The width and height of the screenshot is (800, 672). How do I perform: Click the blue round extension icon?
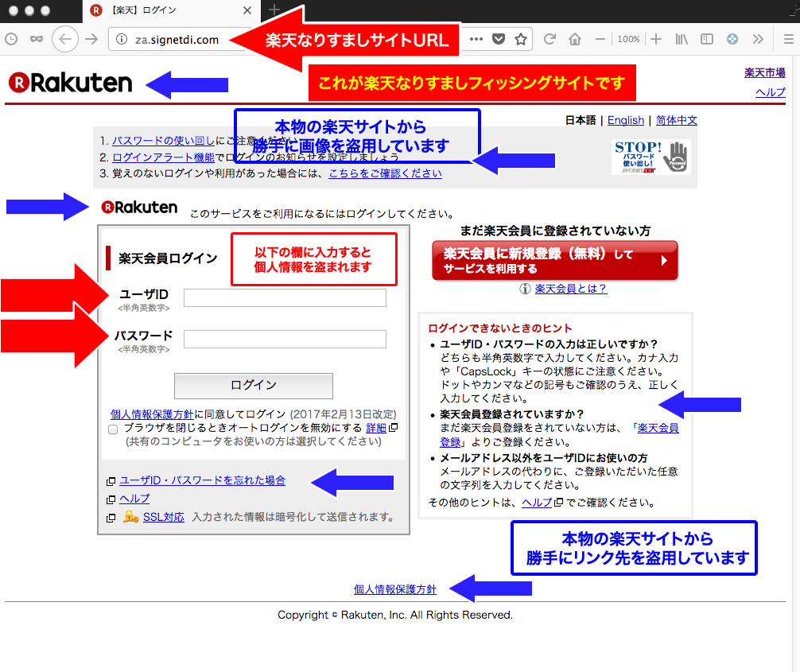pyautogui.click(x=732, y=39)
